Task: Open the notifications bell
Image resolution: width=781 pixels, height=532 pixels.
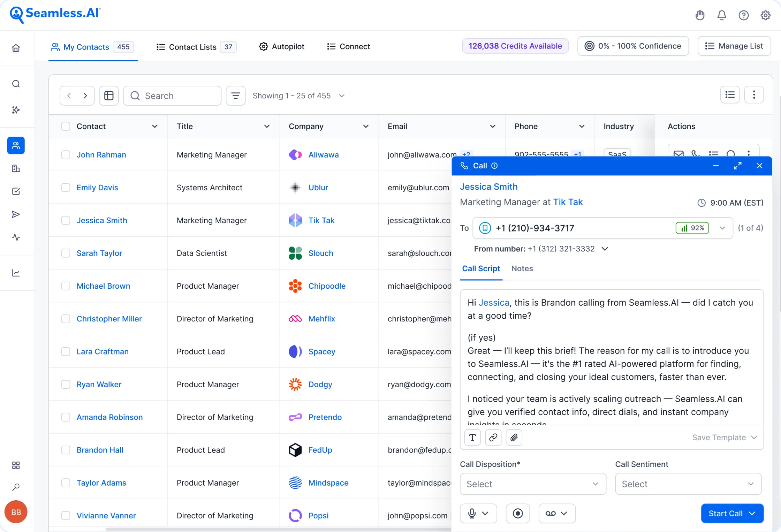Action: tap(721, 15)
